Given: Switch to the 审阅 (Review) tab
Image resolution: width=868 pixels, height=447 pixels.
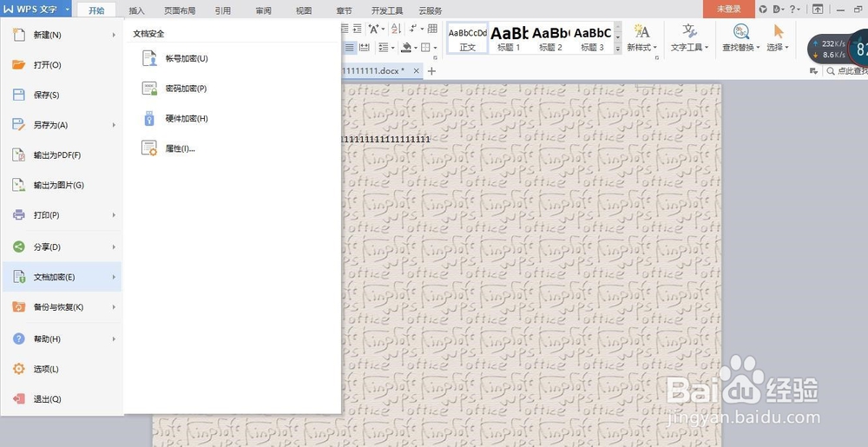Looking at the screenshot, I should click(264, 10).
